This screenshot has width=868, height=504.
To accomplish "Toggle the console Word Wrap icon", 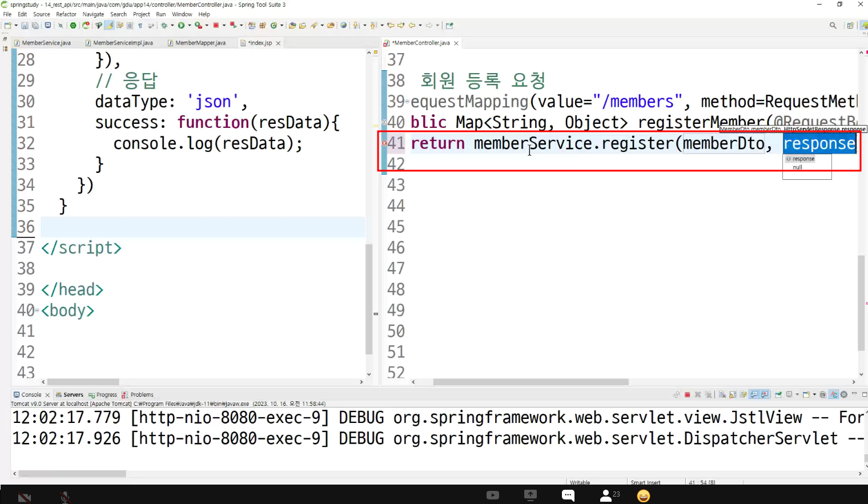I will coord(743,394).
